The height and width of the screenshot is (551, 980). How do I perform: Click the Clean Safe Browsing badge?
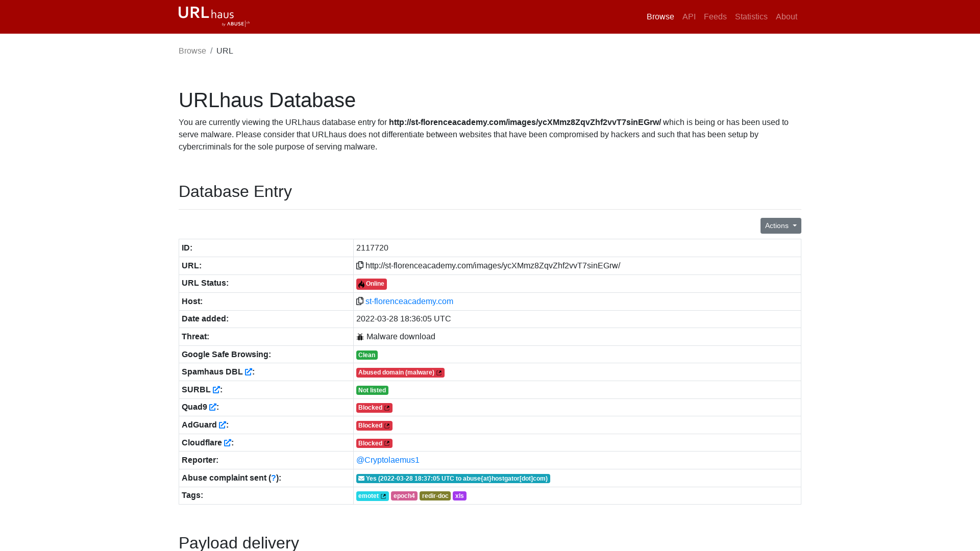[367, 355]
